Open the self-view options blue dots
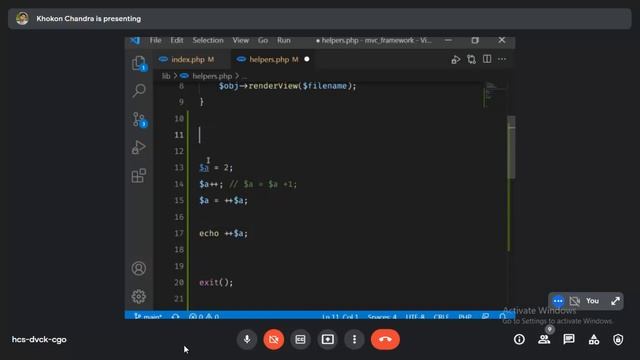640x360 pixels. tap(558, 301)
